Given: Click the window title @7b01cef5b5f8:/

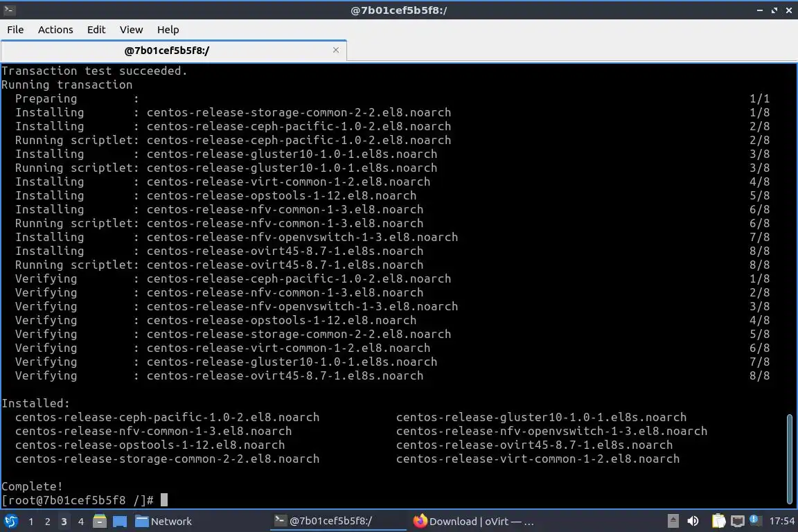Looking at the screenshot, I should tap(398, 10).
